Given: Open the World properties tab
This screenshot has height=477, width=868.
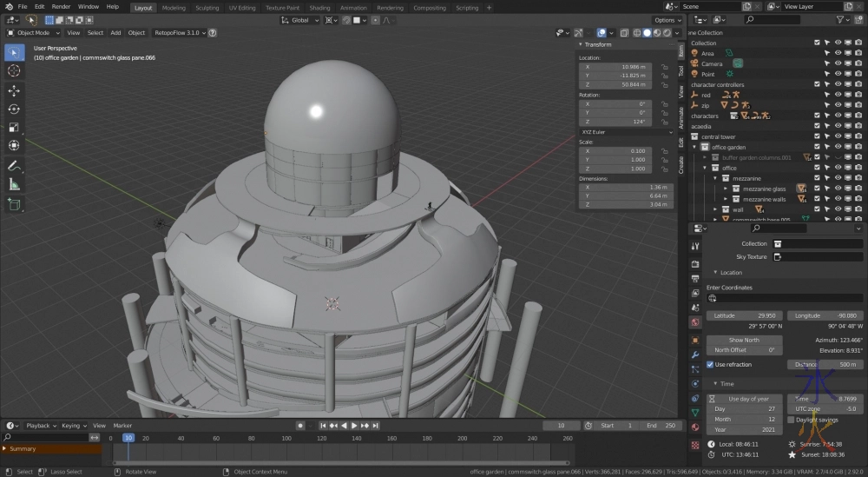Looking at the screenshot, I should [x=694, y=322].
